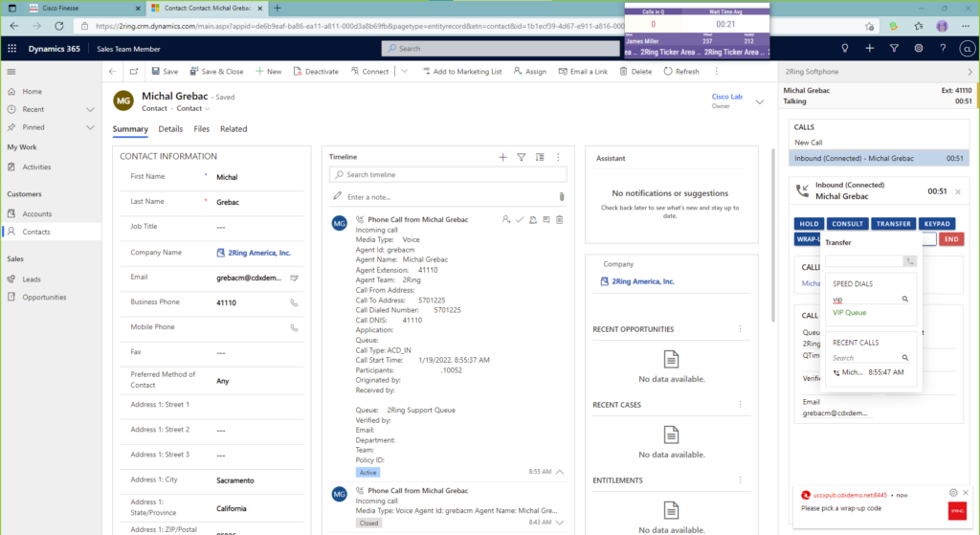Open 2Ring America, Inc. company link
The image size is (980, 535).
258,253
